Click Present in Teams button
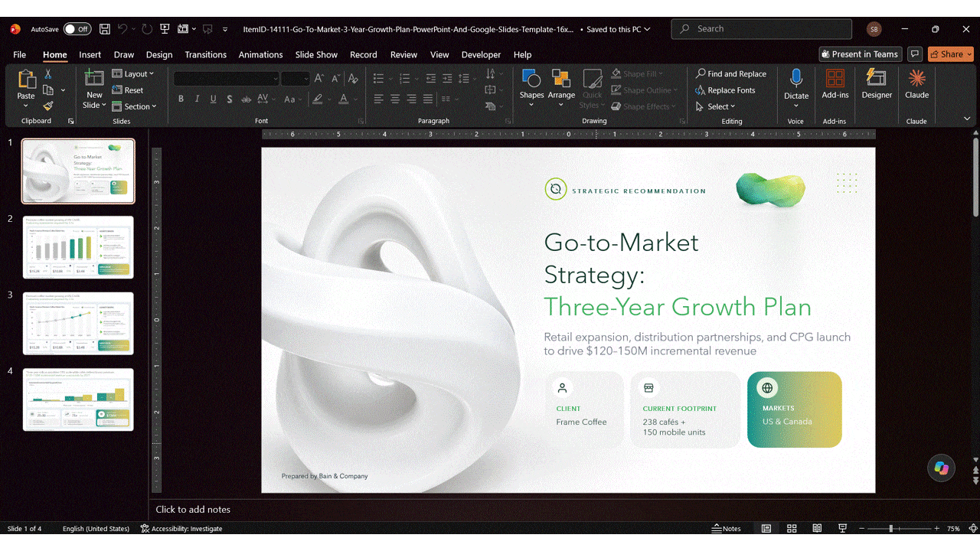Image resolution: width=980 pixels, height=551 pixels. [859, 54]
